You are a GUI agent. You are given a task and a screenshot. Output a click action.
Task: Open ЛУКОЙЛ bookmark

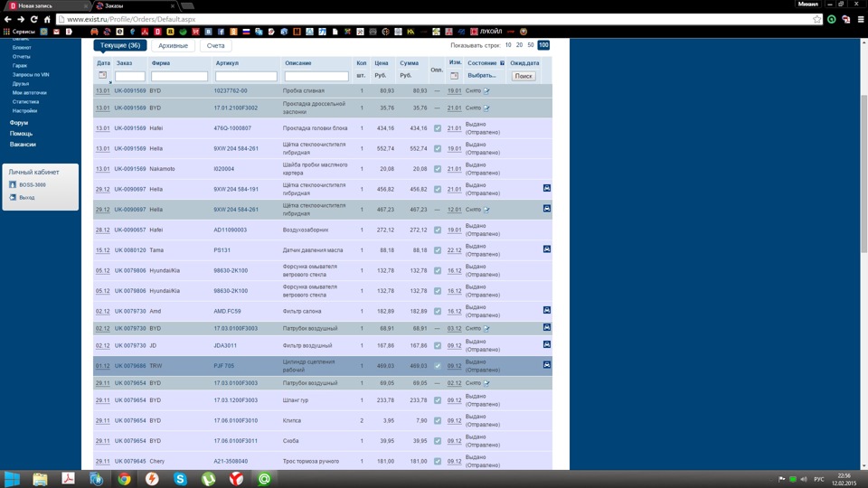coord(486,32)
